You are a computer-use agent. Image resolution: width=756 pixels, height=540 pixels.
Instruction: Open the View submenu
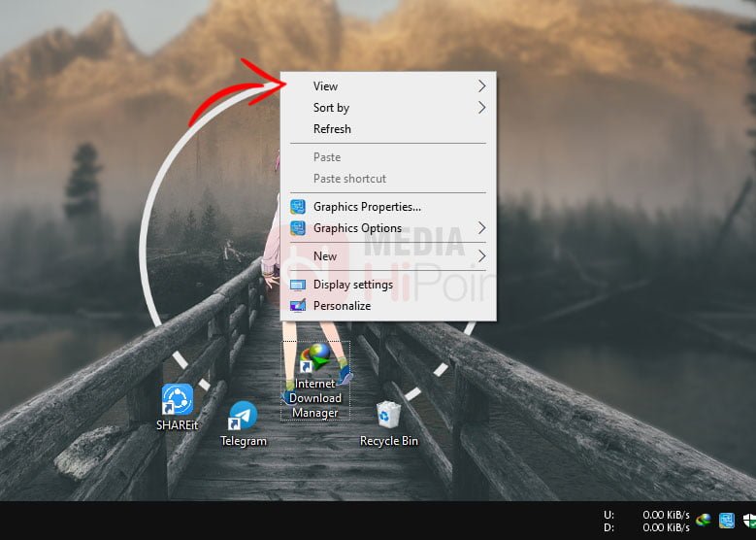coord(388,85)
